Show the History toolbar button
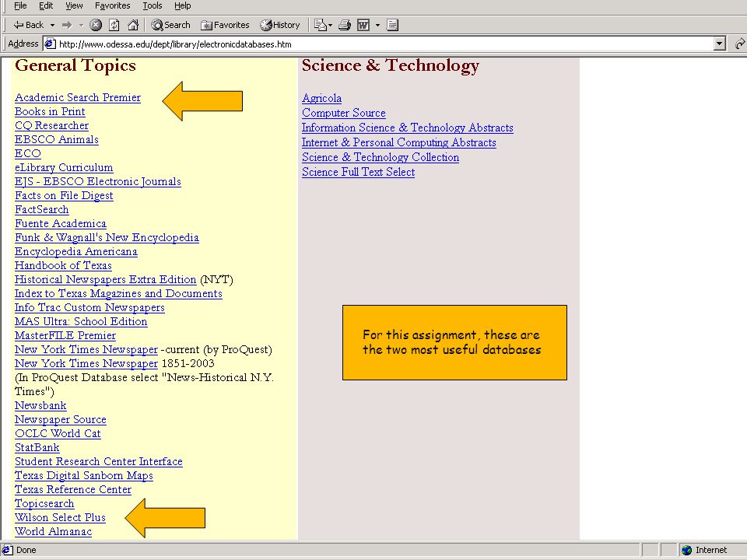 (280, 25)
